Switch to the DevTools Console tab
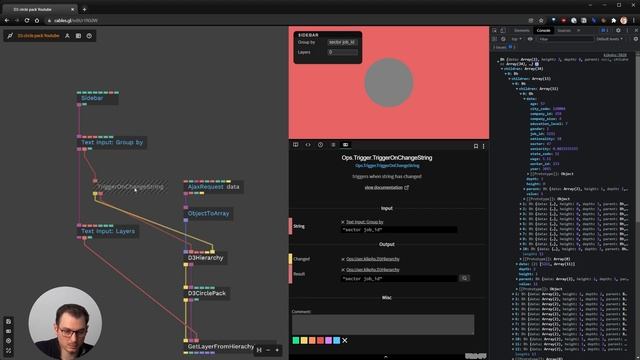 click(543, 31)
